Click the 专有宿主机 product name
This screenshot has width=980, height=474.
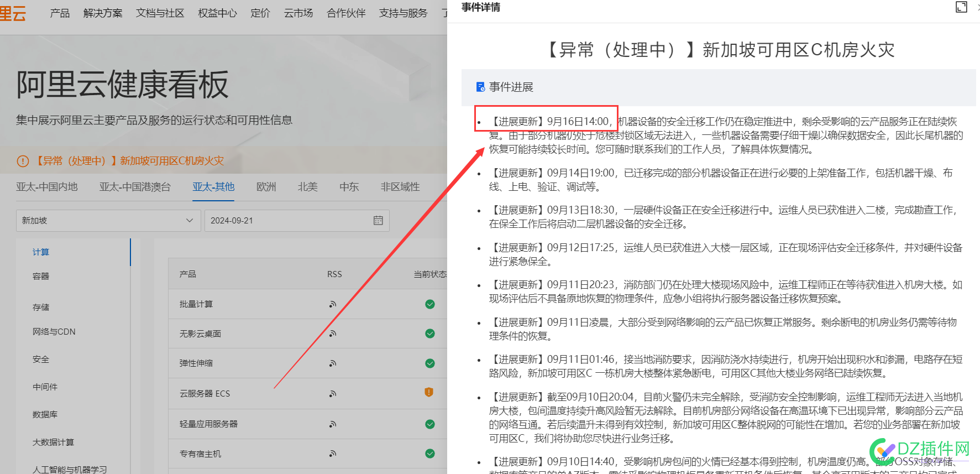[200, 454]
